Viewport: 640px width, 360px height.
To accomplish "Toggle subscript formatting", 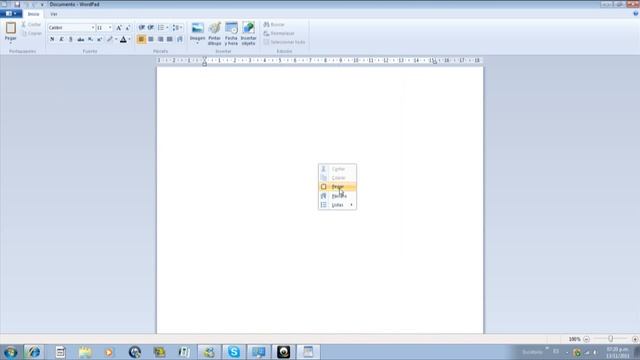I will tap(90, 39).
